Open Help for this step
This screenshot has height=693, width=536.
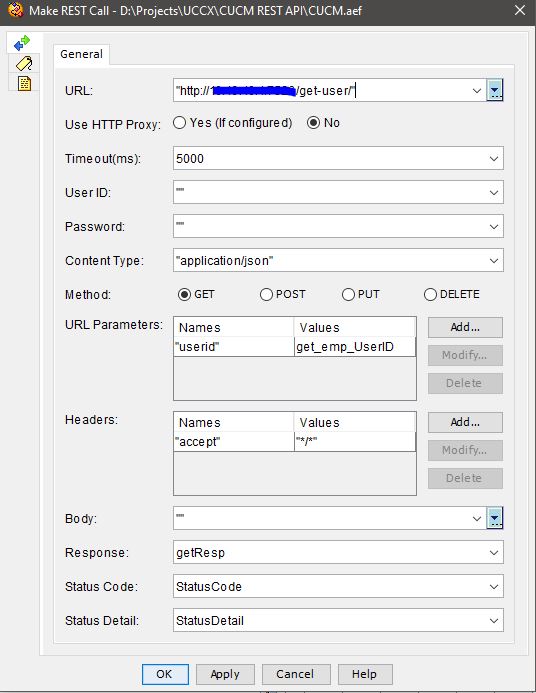coord(365,674)
